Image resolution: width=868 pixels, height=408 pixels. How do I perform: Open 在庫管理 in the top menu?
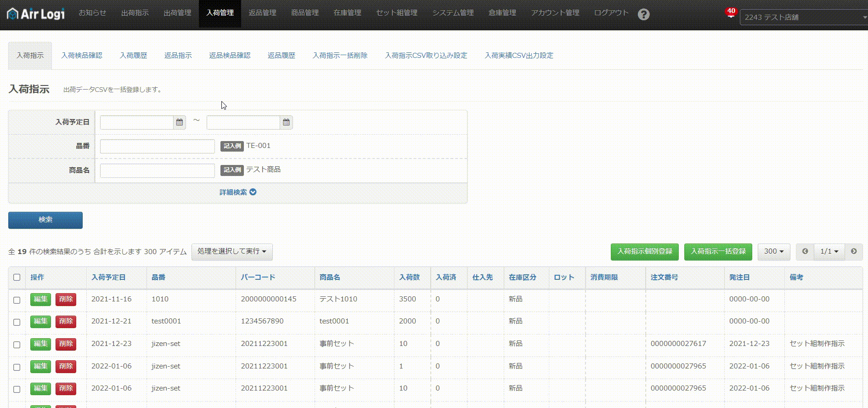coord(347,13)
